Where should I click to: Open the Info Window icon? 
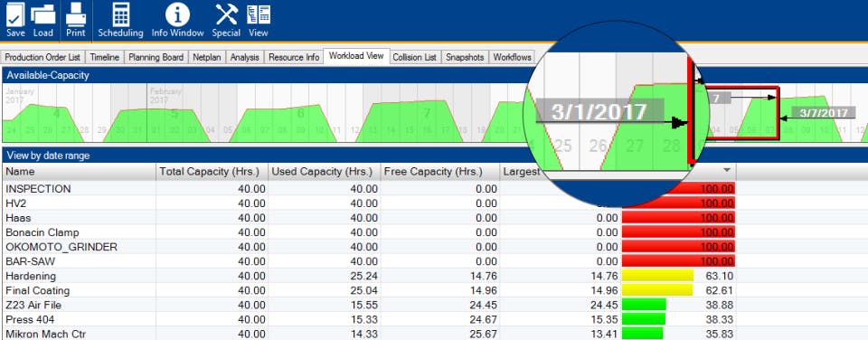(178, 21)
